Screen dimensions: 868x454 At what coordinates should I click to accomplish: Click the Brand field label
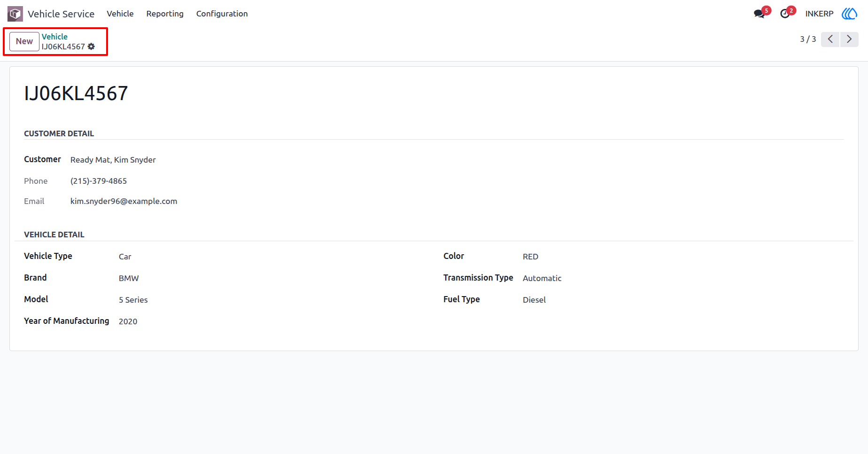tap(35, 278)
